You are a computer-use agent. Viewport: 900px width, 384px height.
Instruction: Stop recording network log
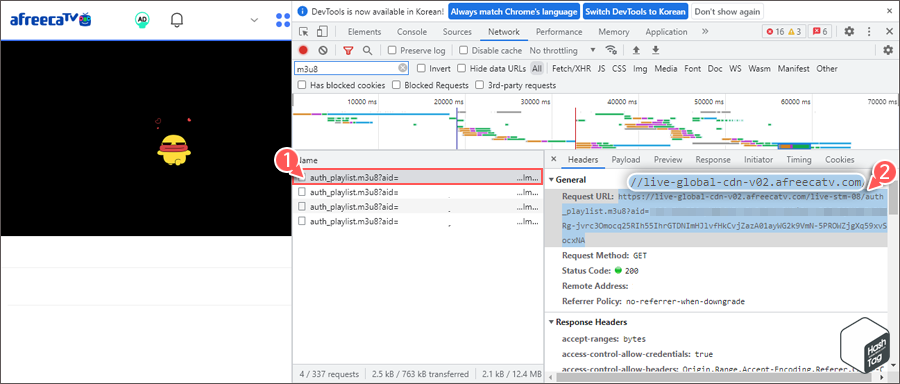pos(303,51)
